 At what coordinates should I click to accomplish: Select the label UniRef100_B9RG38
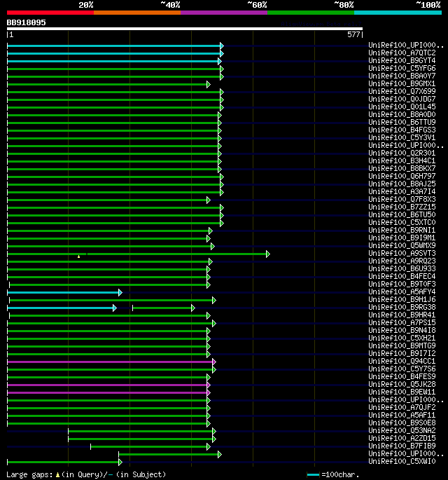click(x=402, y=307)
